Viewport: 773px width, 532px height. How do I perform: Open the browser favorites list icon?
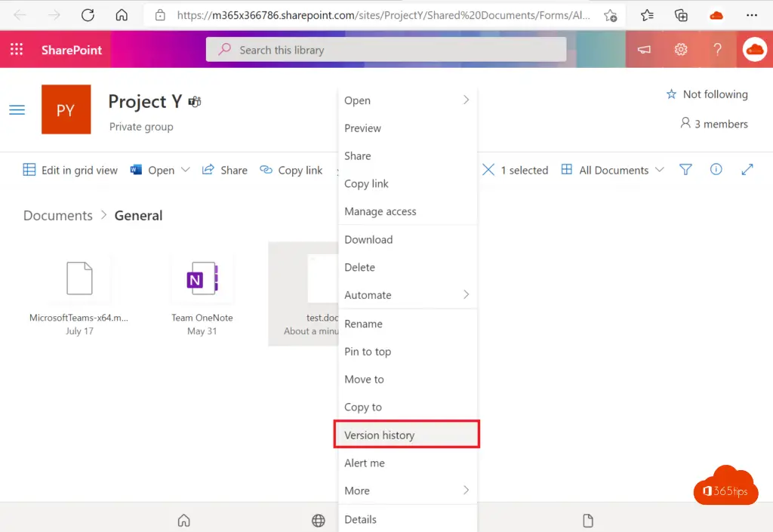coord(647,15)
